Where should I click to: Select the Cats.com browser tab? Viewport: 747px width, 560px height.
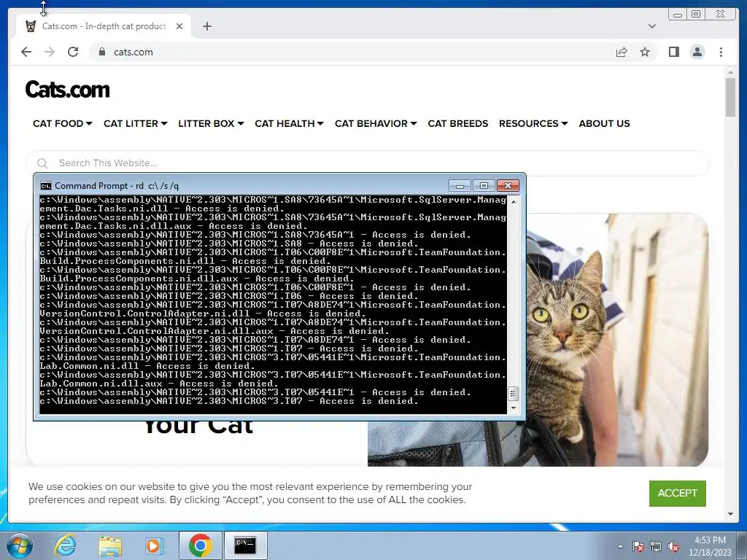(104, 26)
